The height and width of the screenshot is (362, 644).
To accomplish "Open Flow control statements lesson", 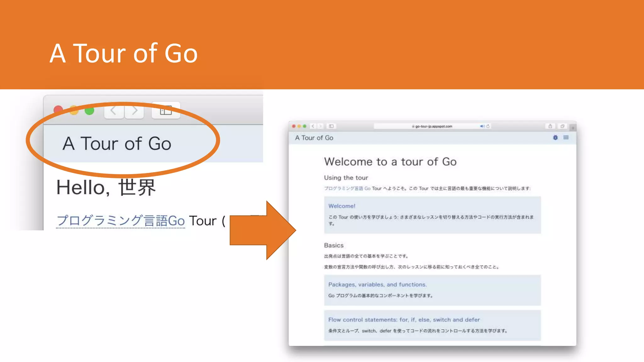I will (x=432, y=325).
